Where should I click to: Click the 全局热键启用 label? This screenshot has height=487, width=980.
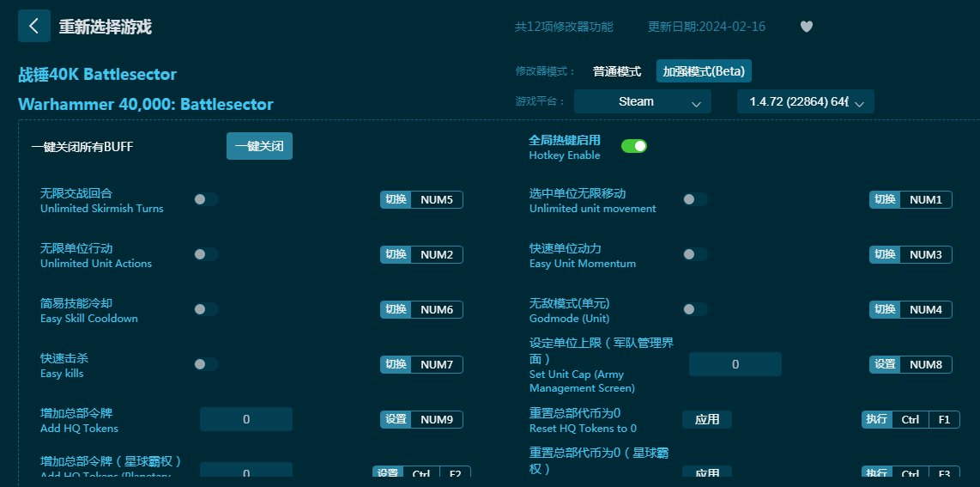tap(565, 140)
